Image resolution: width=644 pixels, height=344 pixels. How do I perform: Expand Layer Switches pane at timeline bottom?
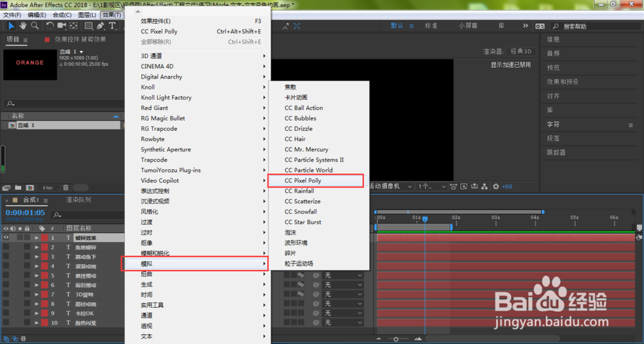[x=6, y=339]
